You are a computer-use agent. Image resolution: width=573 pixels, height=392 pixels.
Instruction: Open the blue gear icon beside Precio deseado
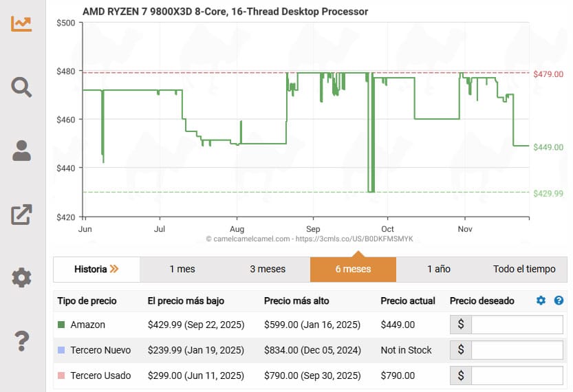[x=541, y=301]
